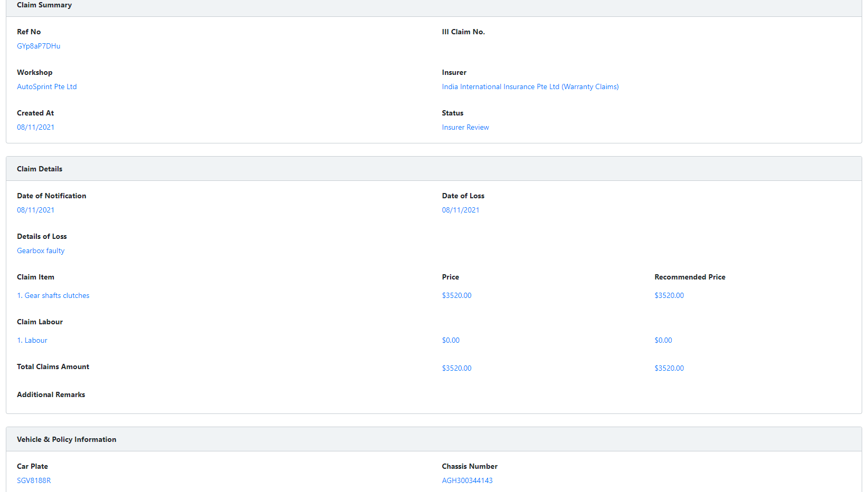The image size is (868, 492).
Task: Select India International Insurance Pte Ltd insurer
Action: point(530,86)
